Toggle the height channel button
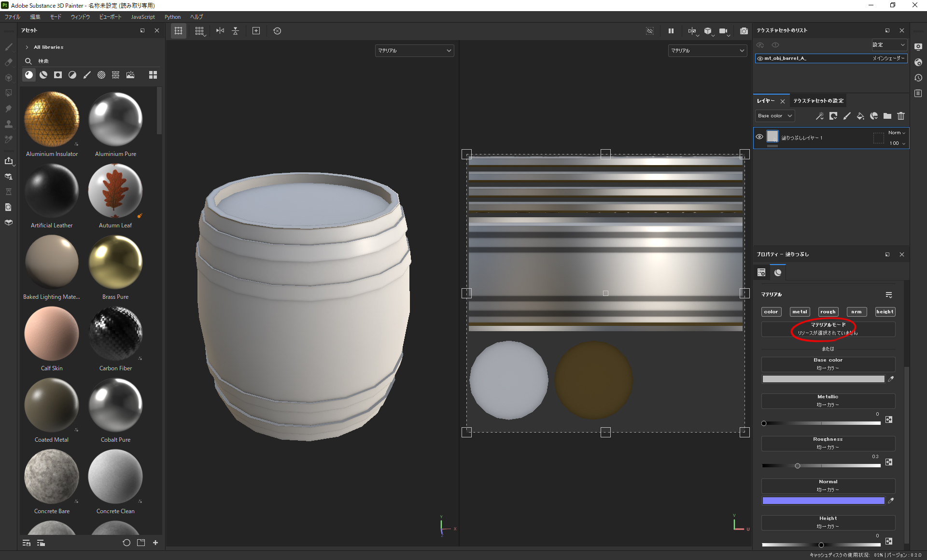Screen dimensions: 927x560 pos(885,312)
